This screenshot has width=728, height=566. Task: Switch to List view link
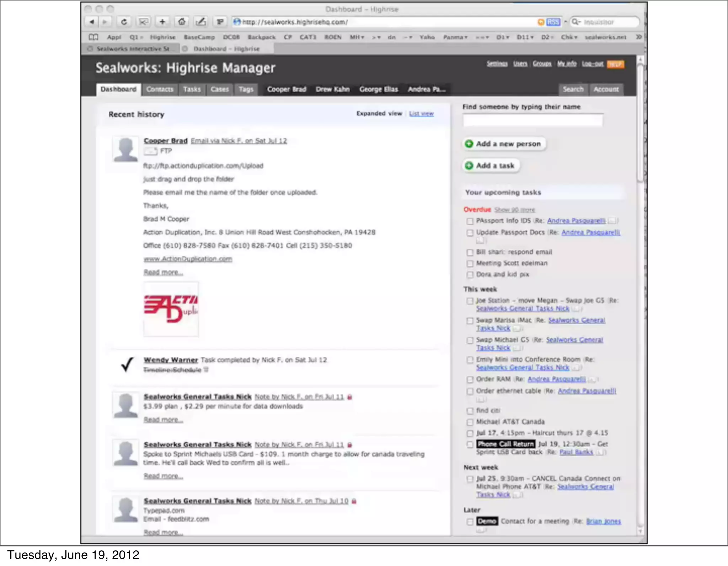click(x=421, y=114)
